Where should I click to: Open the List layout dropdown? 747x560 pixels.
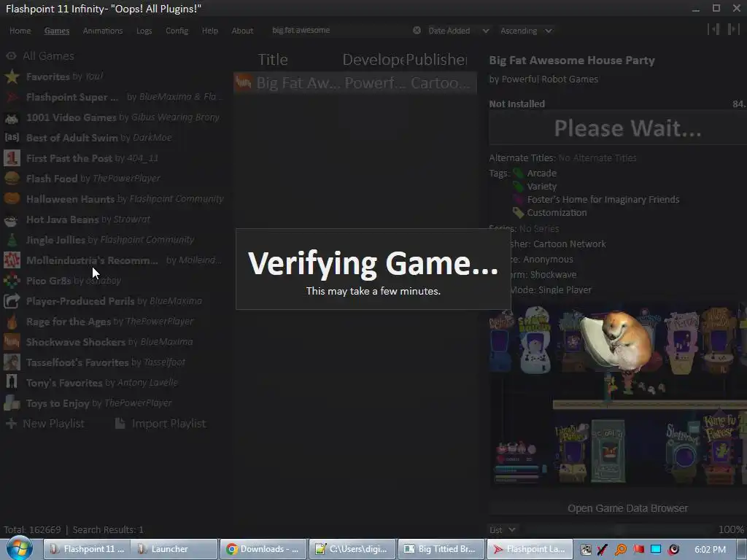click(x=503, y=530)
